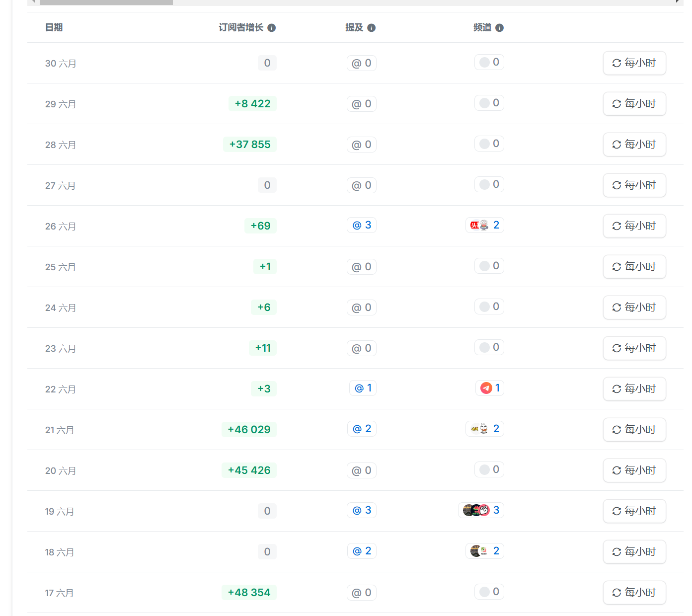
Task: Open 每小时 breakdown for 22 六月
Action: 634,389
